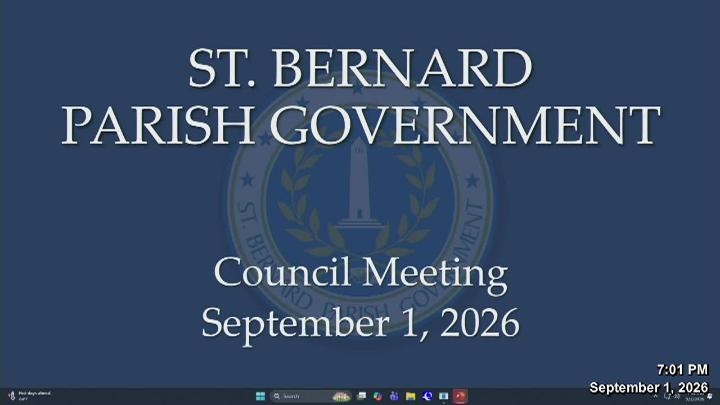Click the taskbar Search box

coord(311,396)
